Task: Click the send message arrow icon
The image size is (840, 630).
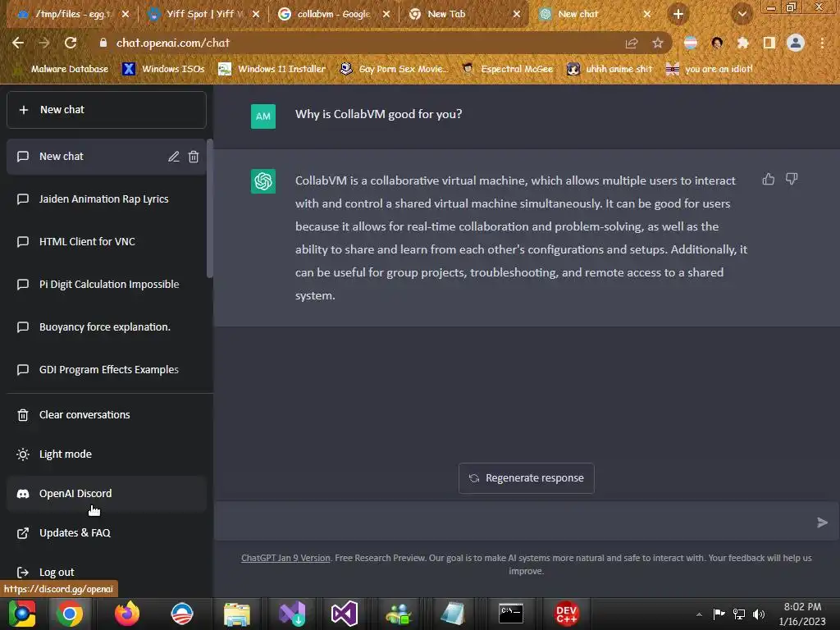Action: coord(822,523)
